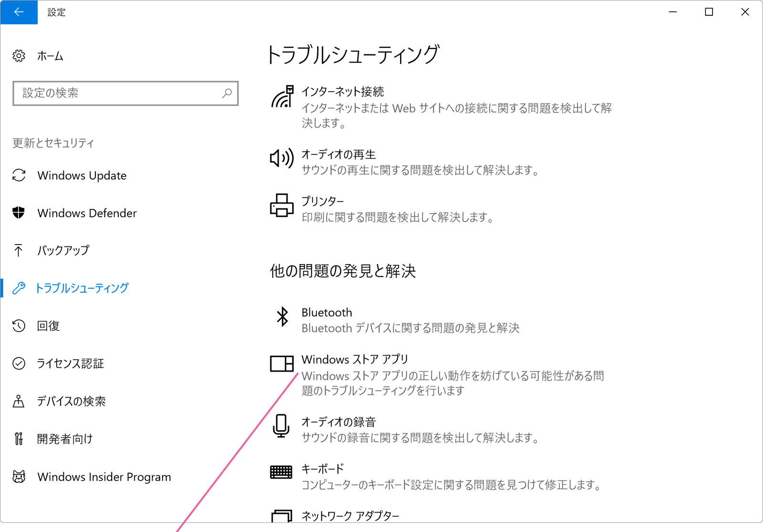This screenshot has height=532, width=763.
Task: Click the Home gear icon
Action: click(19, 56)
